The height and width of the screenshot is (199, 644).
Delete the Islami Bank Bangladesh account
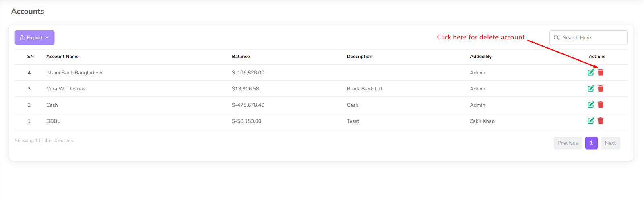coord(601,72)
